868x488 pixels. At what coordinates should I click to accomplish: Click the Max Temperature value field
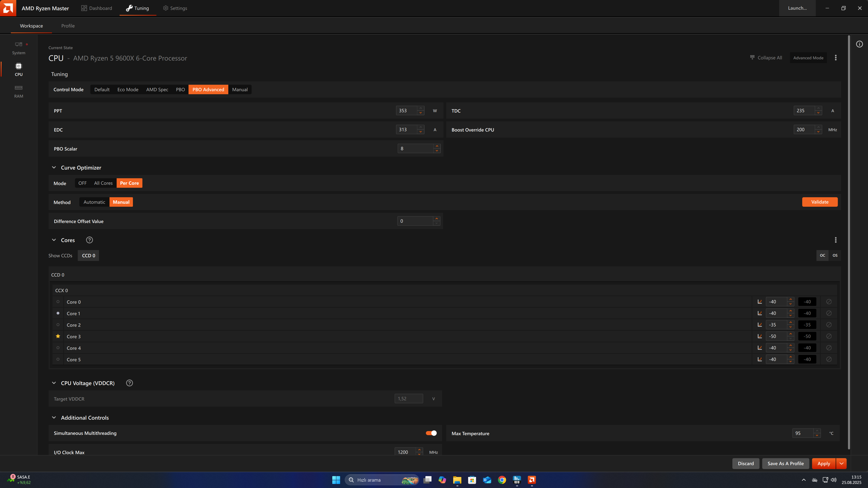(x=803, y=433)
